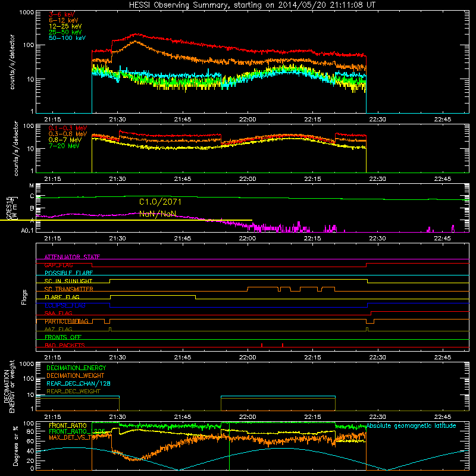The image size is (476, 476).
Task: Click the BAD_PACKETS flag label
Action: [65, 345]
